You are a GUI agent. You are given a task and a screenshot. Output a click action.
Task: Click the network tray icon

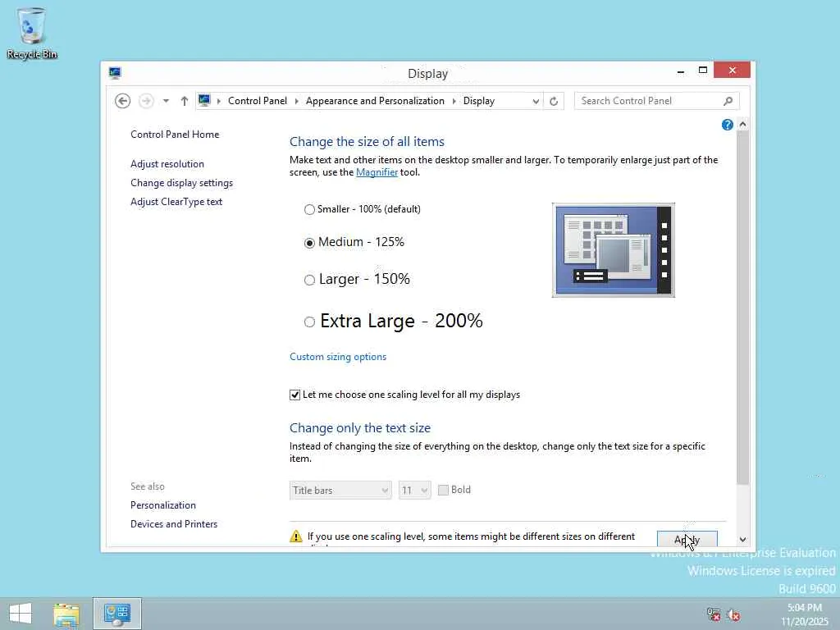coord(713,614)
